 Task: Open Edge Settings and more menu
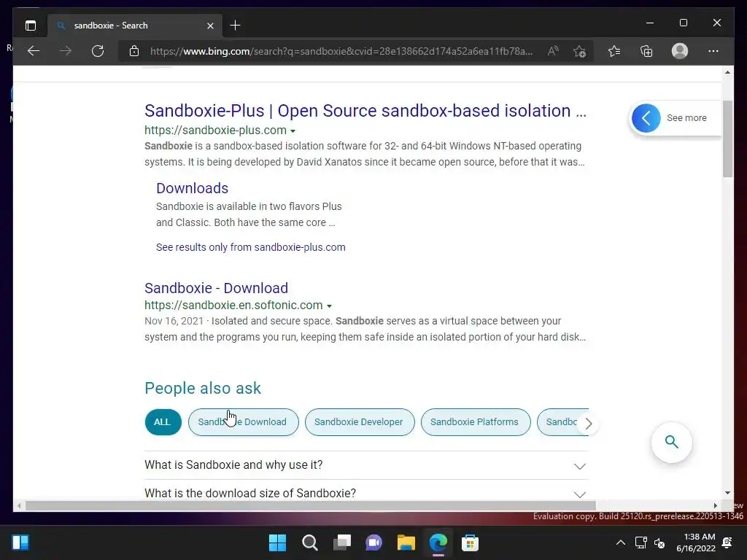713,51
